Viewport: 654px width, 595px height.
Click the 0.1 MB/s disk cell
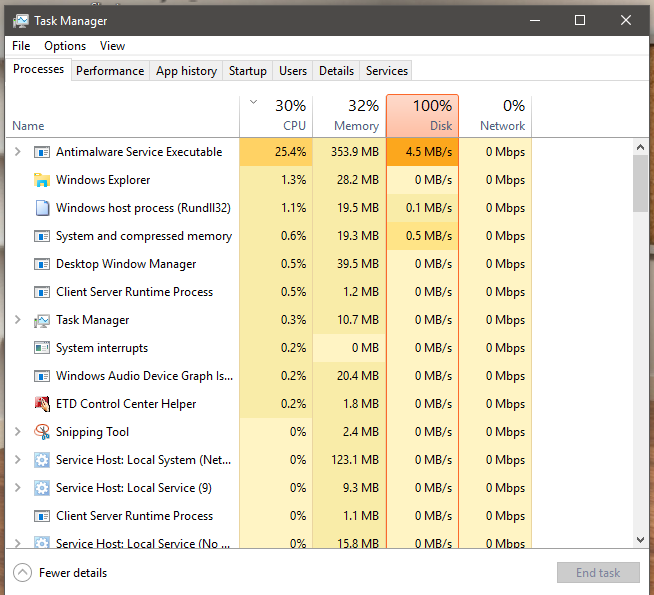(423, 208)
